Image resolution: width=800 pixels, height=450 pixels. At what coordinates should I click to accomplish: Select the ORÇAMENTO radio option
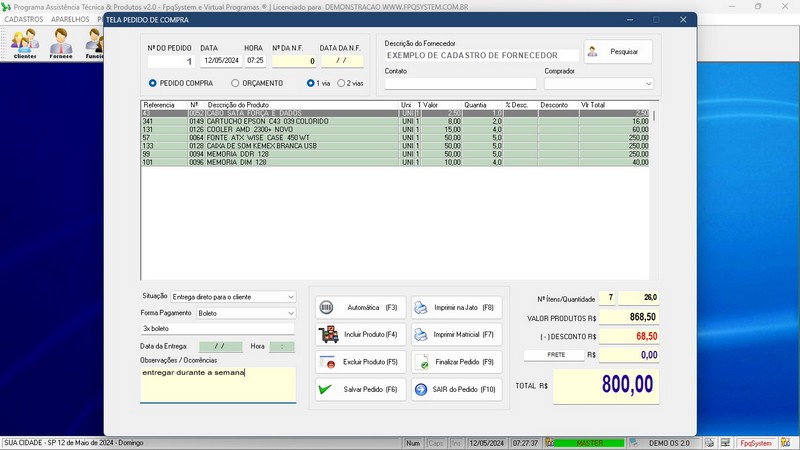point(257,83)
